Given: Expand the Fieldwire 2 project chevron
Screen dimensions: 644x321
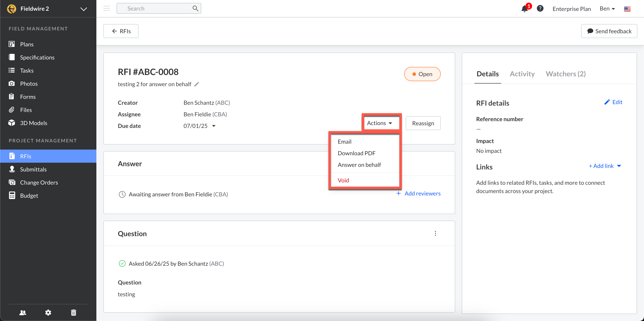Looking at the screenshot, I should (83, 9).
